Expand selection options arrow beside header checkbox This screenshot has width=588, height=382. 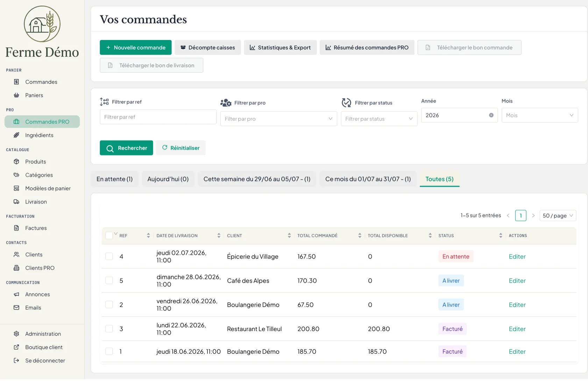pyautogui.click(x=116, y=234)
